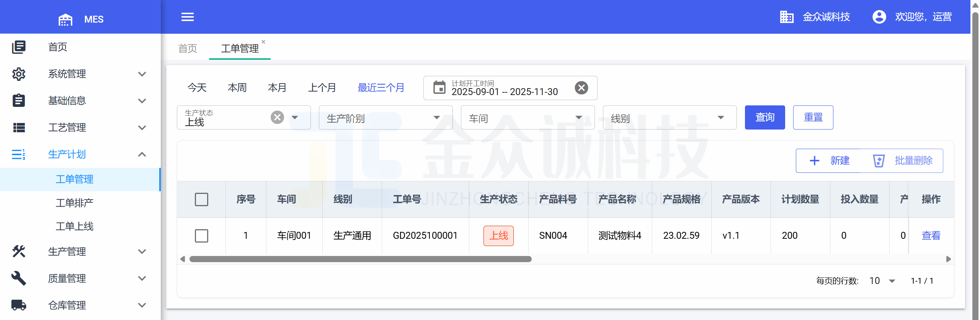This screenshot has width=980, height=320.
Task: Open 工单管理 in the sidebar
Action: [75, 179]
